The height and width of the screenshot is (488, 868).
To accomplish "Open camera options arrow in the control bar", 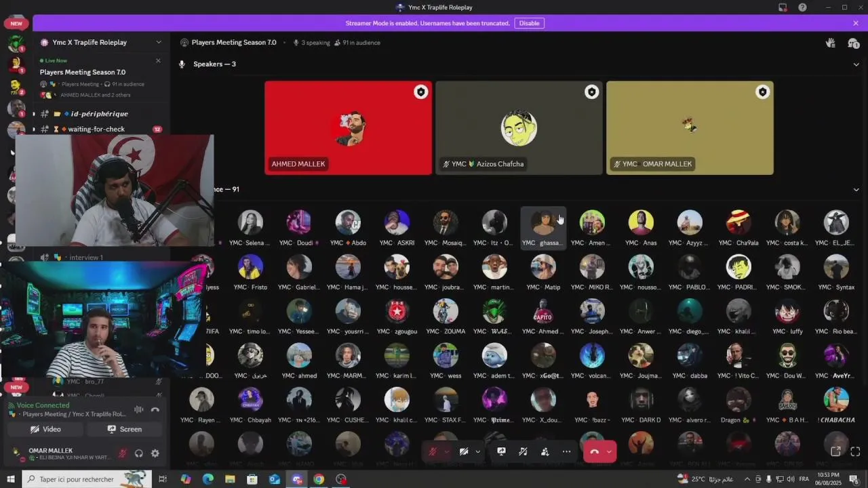I will pyautogui.click(x=477, y=451).
